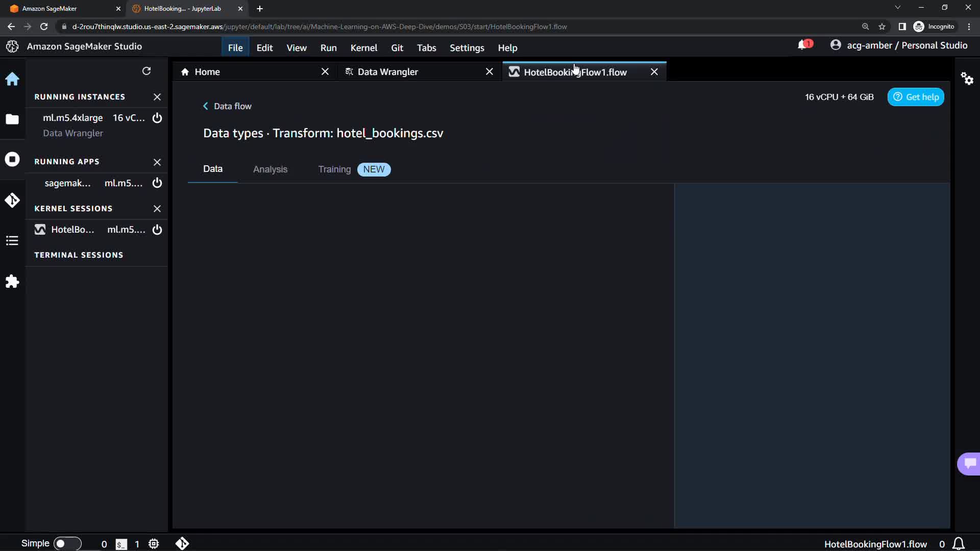Close the Data Wrangler tab

[x=489, y=72]
